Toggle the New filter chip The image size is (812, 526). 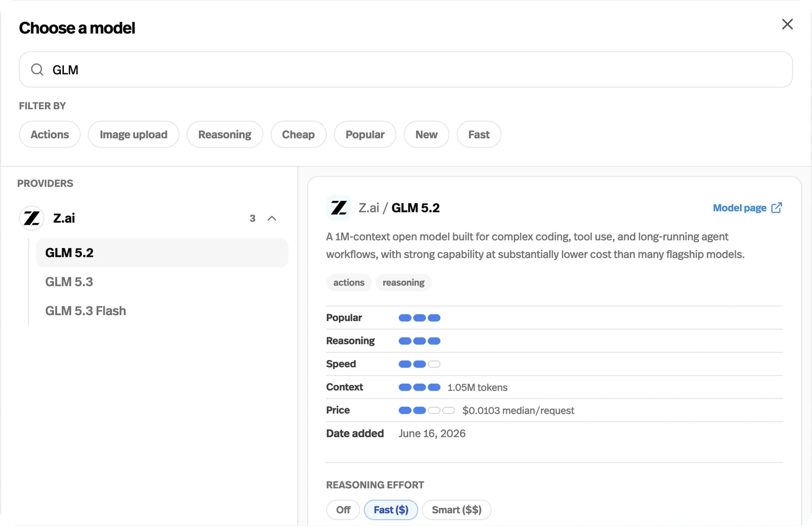(x=427, y=134)
